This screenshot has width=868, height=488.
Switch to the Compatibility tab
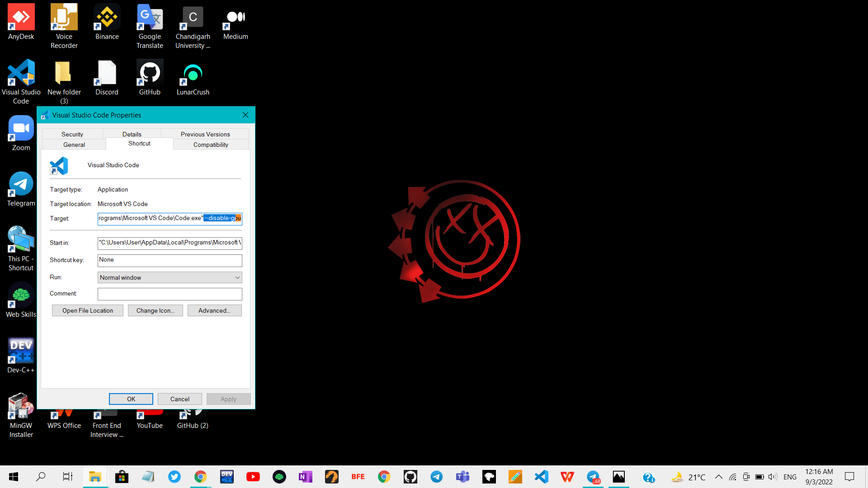[x=210, y=144]
